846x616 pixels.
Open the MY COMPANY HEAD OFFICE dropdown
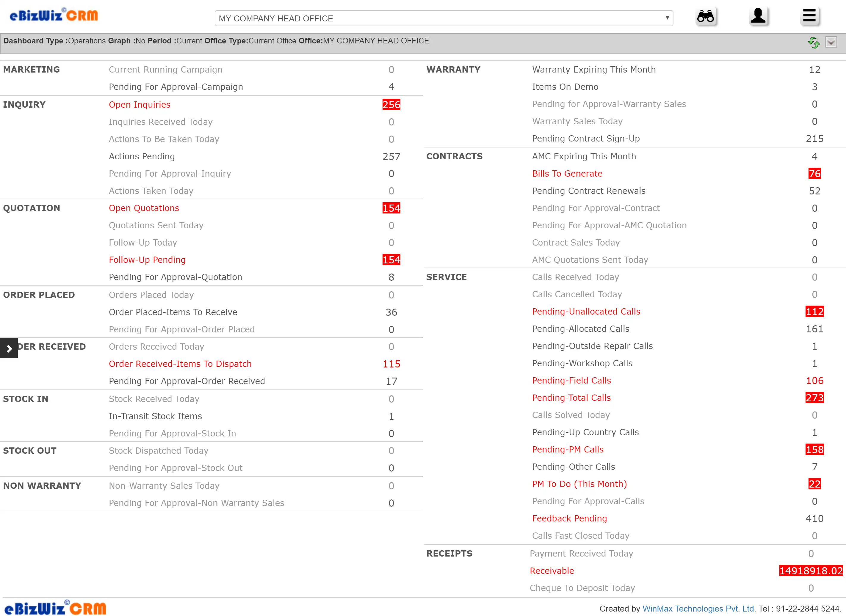[444, 18]
